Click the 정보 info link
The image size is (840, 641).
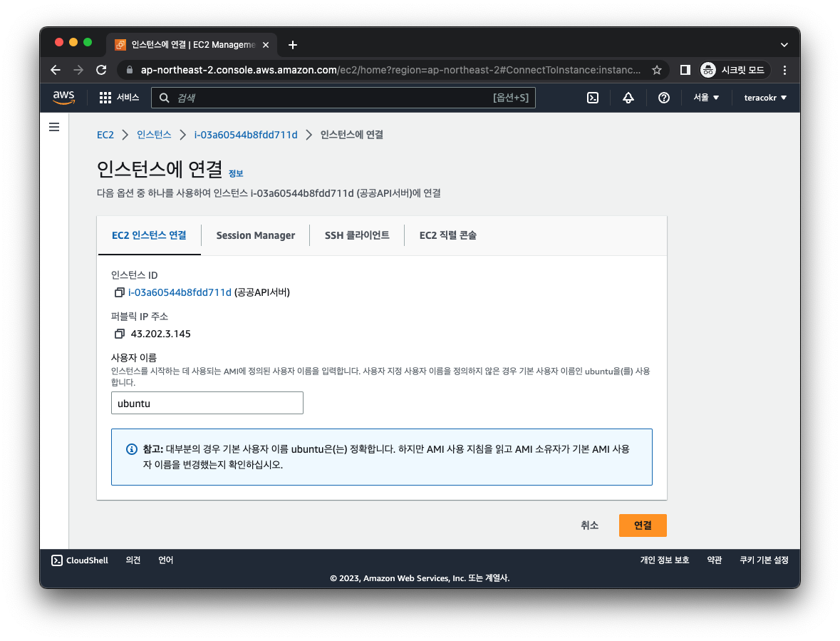pyautogui.click(x=236, y=173)
